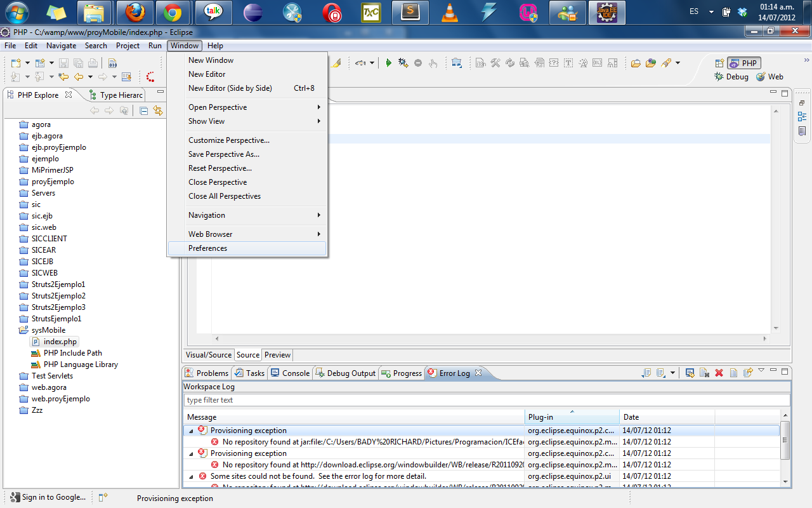Choose Preferences from the Window menu
812x508 pixels.
247,248
